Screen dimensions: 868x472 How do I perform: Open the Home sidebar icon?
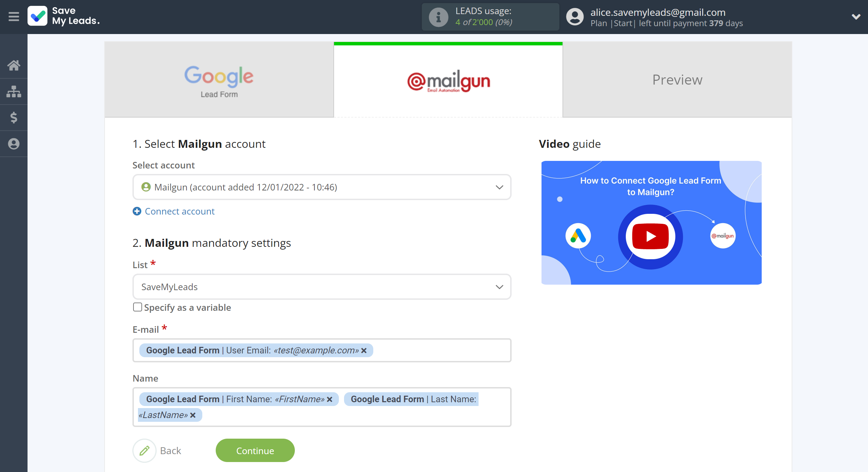click(x=14, y=65)
